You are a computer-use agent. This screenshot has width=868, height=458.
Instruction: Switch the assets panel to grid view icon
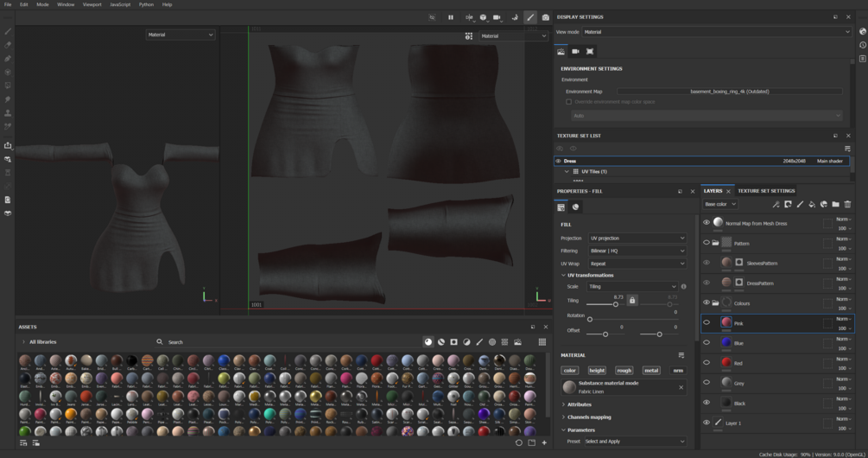pyautogui.click(x=542, y=342)
